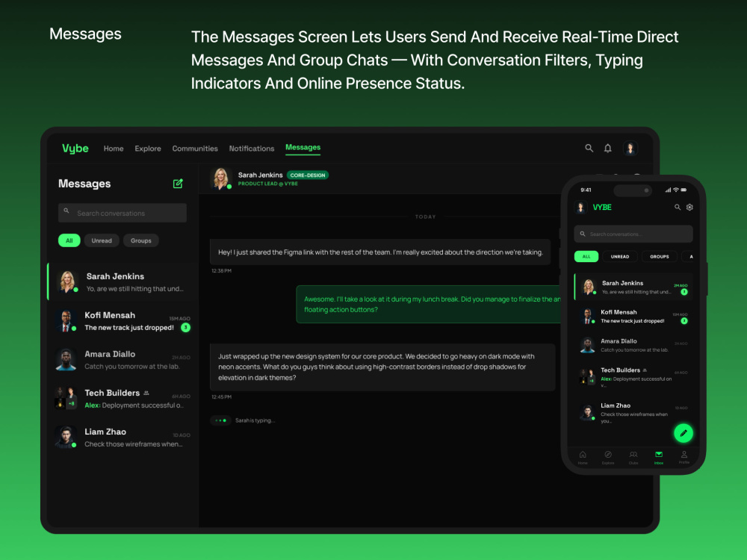Screen dimensions: 747x560
Task: Select GROUPS filter chip on phone
Action: coord(660,256)
